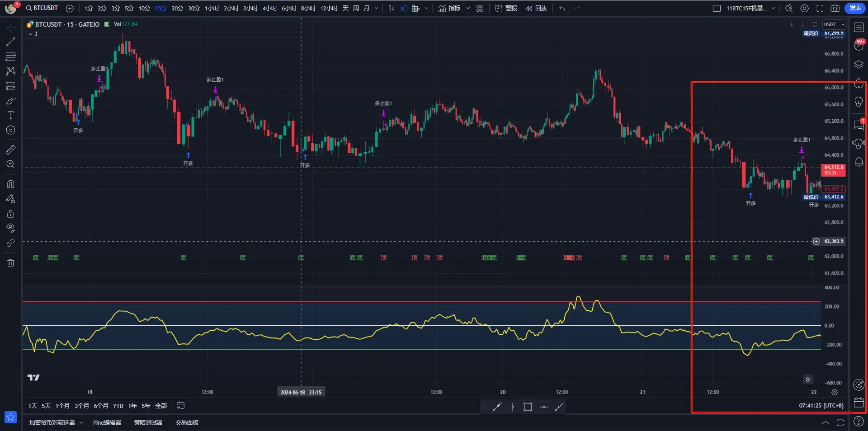Select the 5分 timeframe

129,8
